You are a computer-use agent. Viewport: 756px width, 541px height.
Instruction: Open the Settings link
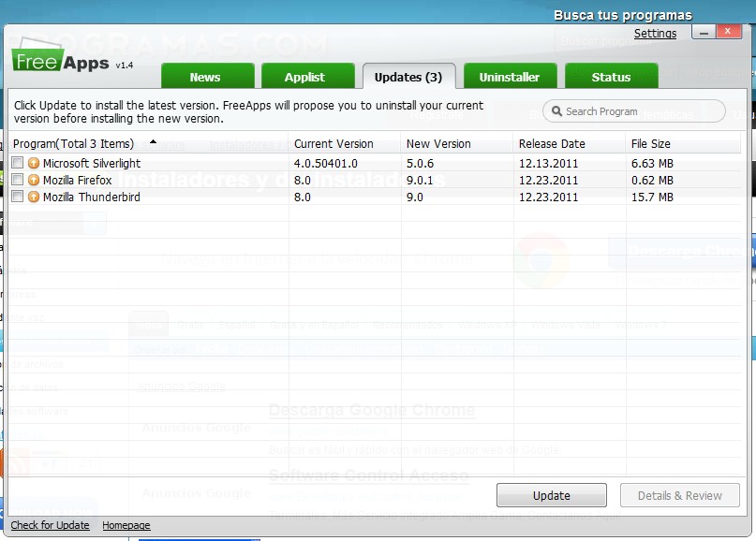coord(655,34)
